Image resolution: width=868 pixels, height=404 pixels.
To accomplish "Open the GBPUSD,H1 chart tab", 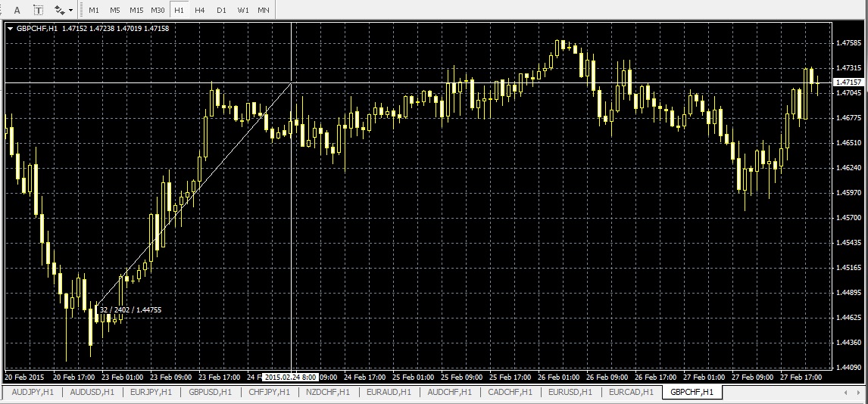I will [211, 392].
